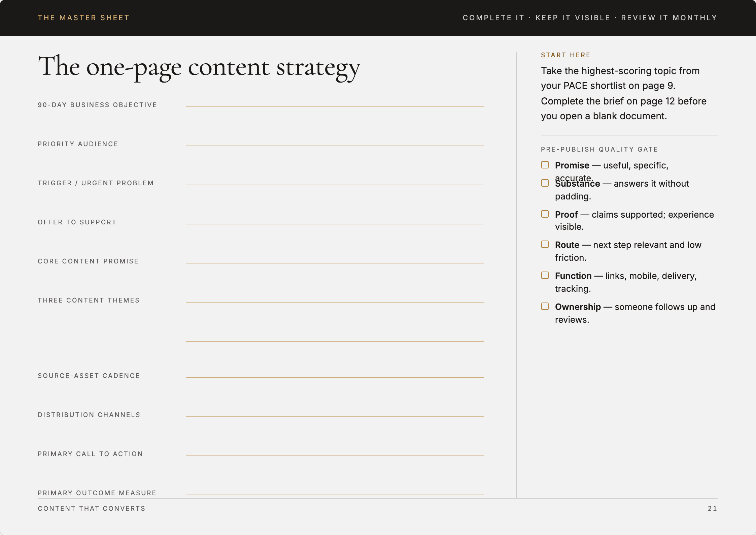Image resolution: width=756 pixels, height=535 pixels.
Task: Click 'COMPLETE IT · KEEP IT VISIBLE' header tagline
Action: pyautogui.click(x=537, y=18)
